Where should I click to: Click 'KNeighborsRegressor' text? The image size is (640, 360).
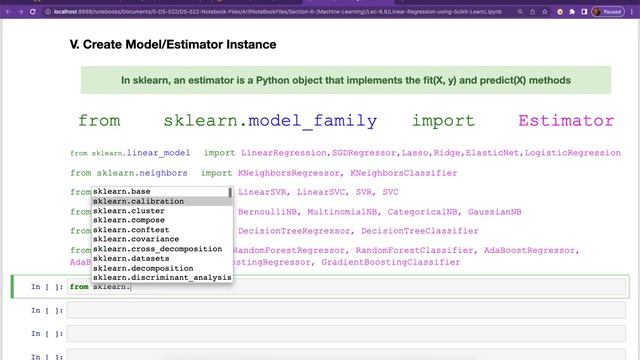point(289,173)
